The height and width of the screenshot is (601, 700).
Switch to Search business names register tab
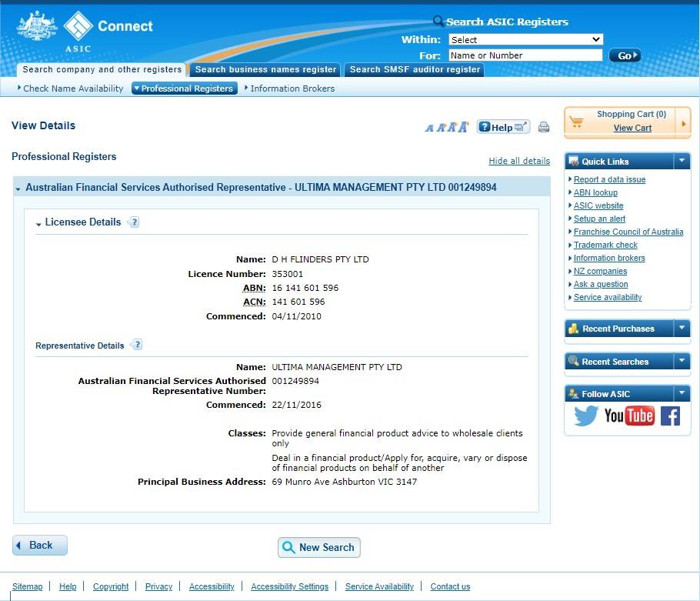(265, 69)
